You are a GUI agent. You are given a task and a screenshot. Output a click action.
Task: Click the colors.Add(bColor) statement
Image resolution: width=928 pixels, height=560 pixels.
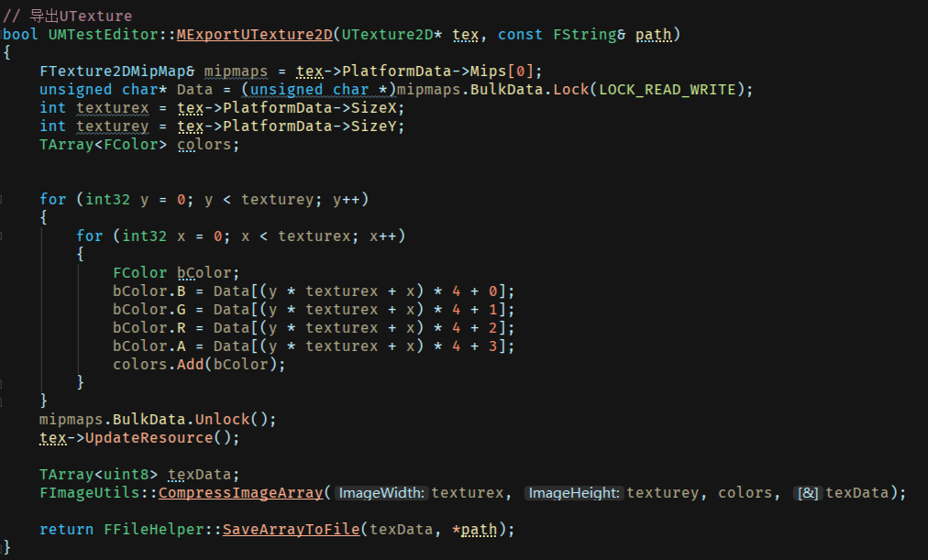pyautogui.click(x=199, y=365)
